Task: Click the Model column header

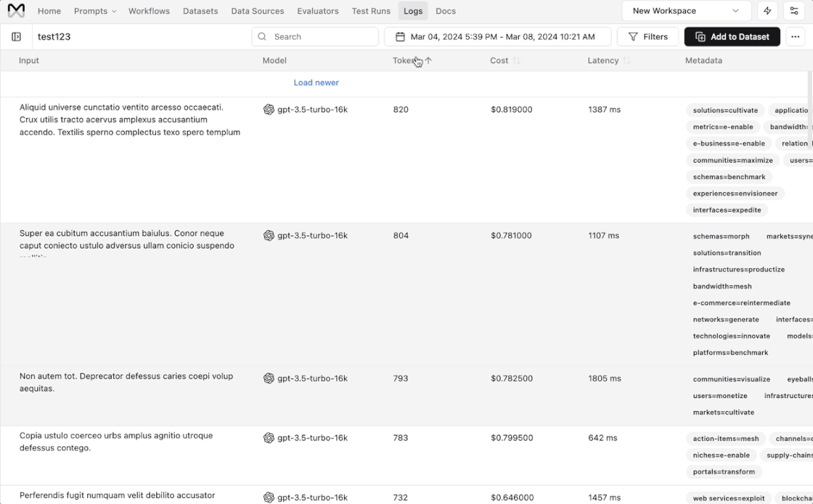Action: pyautogui.click(x=274, y=61)
